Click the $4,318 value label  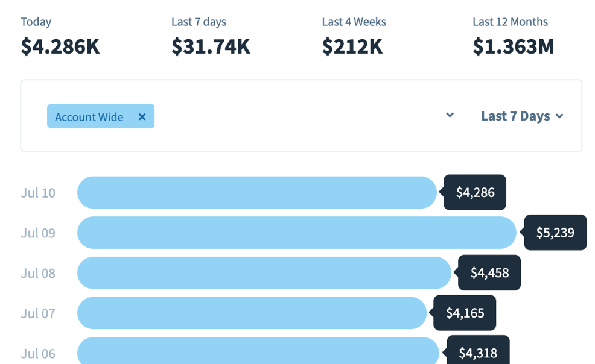(x=478, y=352)
